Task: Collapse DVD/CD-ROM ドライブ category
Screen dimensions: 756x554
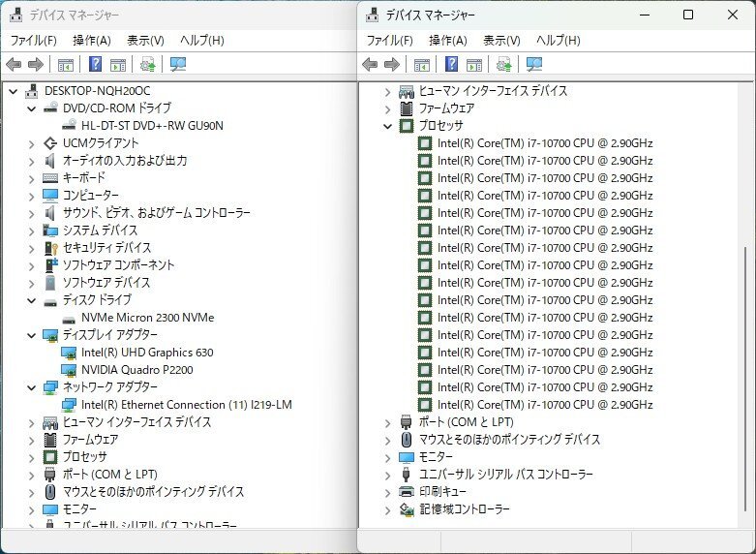Action: [32, 108]
